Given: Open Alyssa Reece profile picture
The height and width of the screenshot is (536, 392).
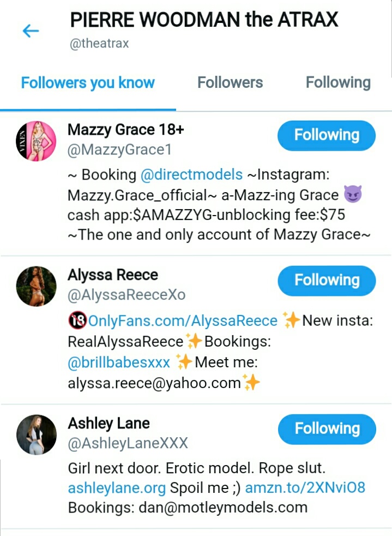Looking at the screenshot, I should click(x=36, y=286).
